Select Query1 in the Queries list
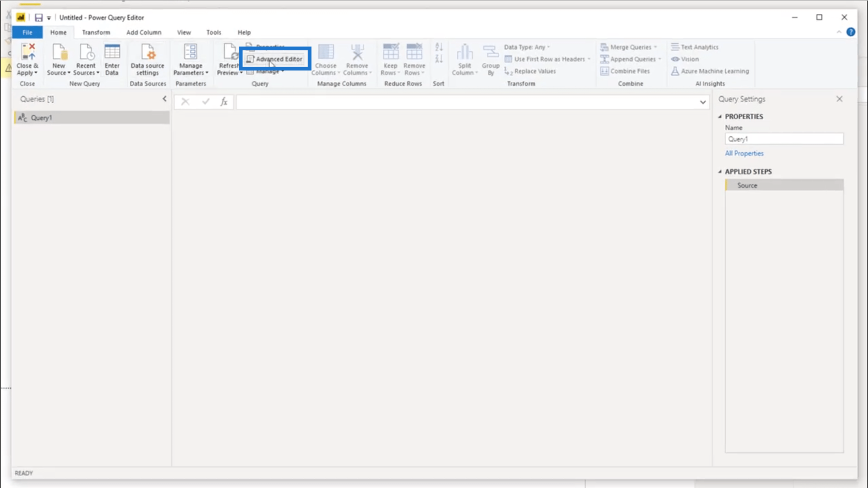The image size is (868, 488). [x=41, y=118]
